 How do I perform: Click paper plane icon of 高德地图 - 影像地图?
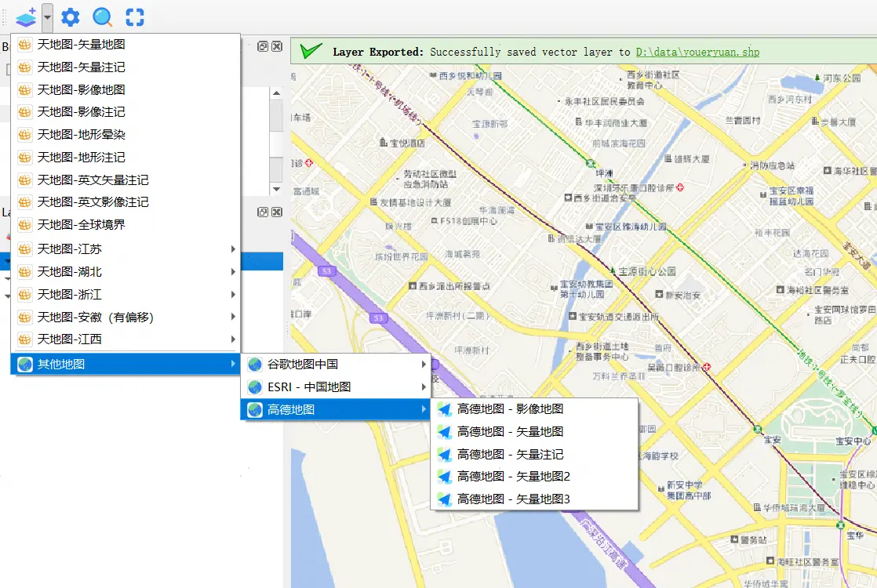[445, 409]
